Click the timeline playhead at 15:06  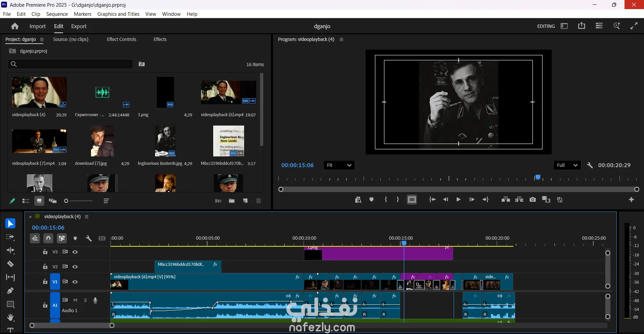tap(404, 243)
